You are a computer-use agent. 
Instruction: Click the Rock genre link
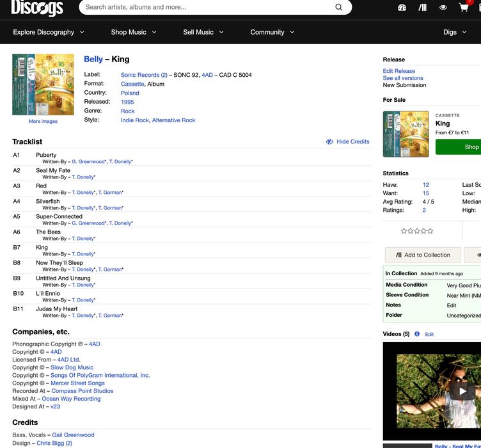click(x=128, y=111)
